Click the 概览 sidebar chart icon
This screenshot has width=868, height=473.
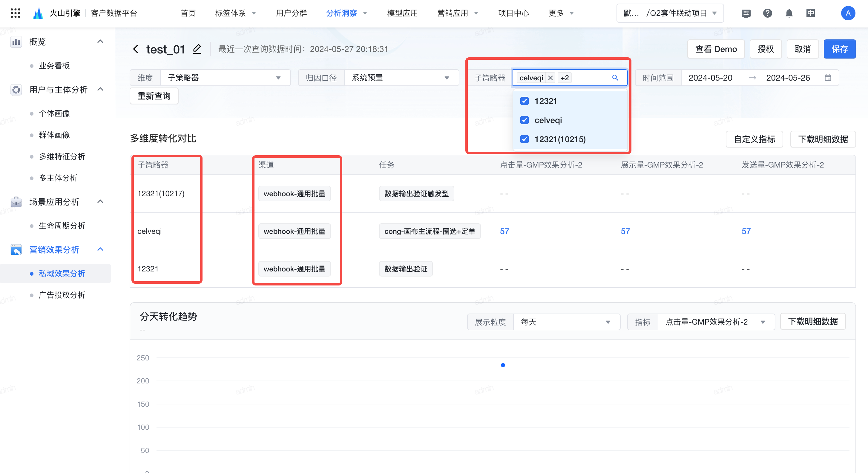(16, 42)
